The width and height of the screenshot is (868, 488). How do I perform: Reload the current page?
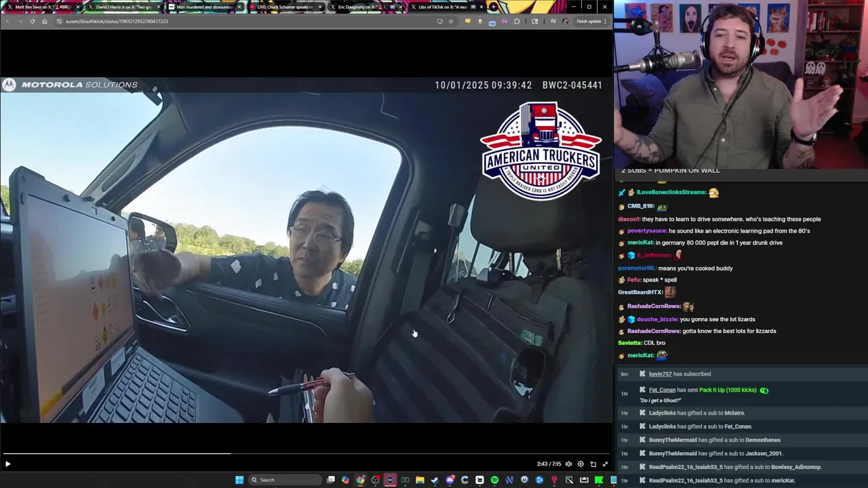(32, 21)
